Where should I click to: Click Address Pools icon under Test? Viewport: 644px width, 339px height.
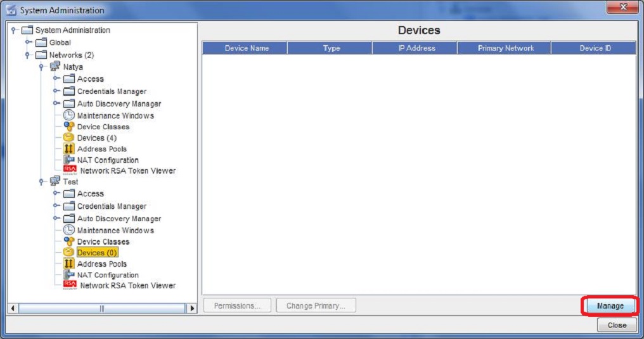coord(69,264)
